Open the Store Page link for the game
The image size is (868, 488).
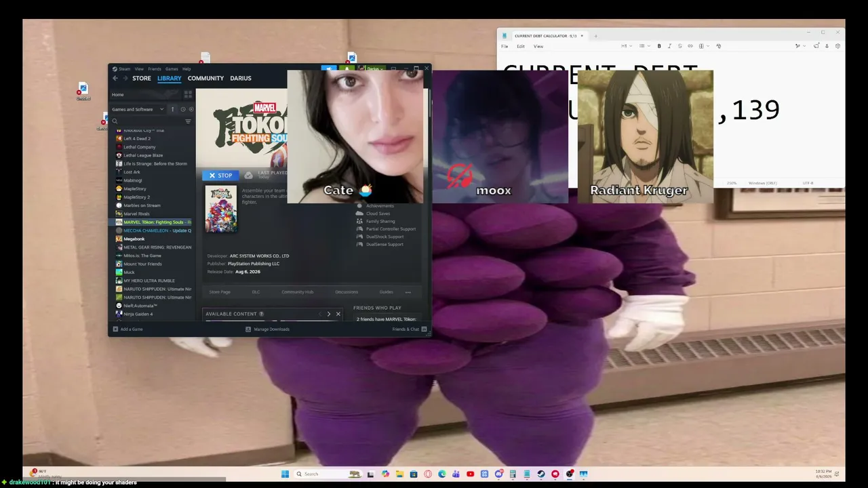(x=220, y=292)
